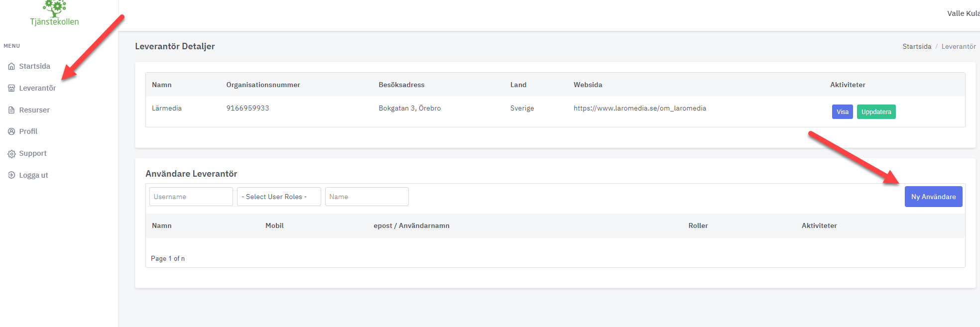Follow the Startsida breadcrumb link
This screenshot has height=327, width=980.
pyautogui.click(x=917, y=46)
